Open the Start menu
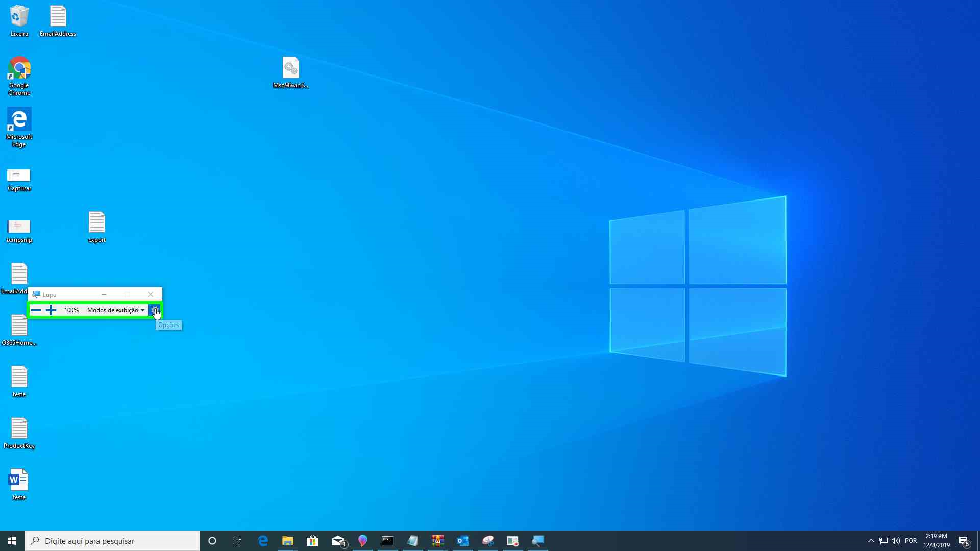This screenshot has width=980, height=551. 10,541
